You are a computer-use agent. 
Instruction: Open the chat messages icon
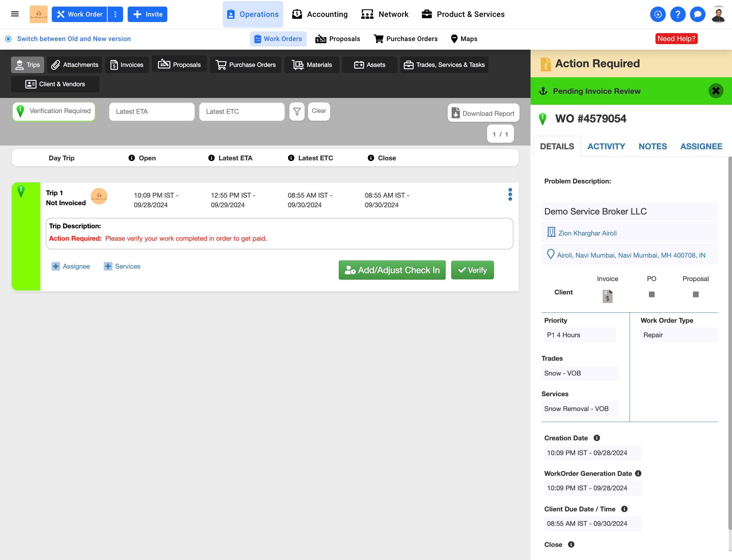point(698,14)
